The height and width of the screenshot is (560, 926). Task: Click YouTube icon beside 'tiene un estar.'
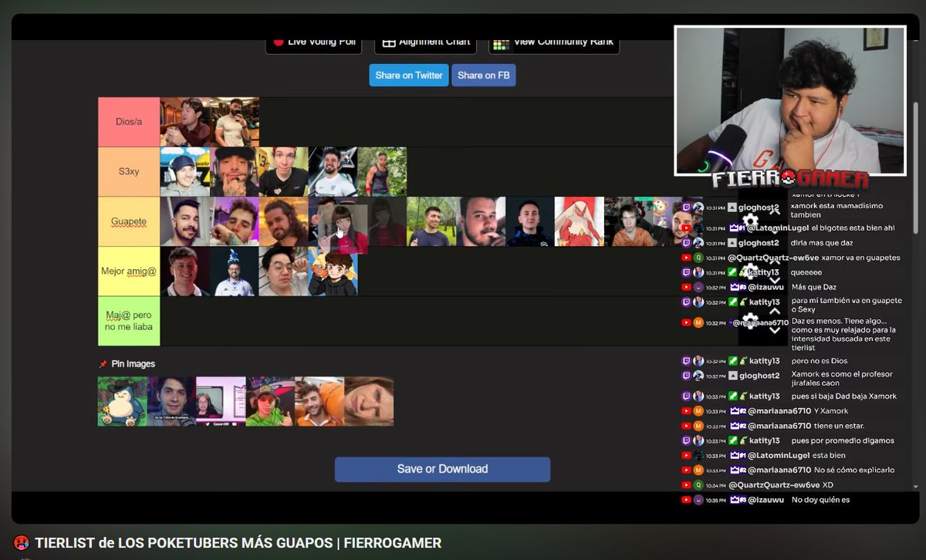click(x=686, y=426)
